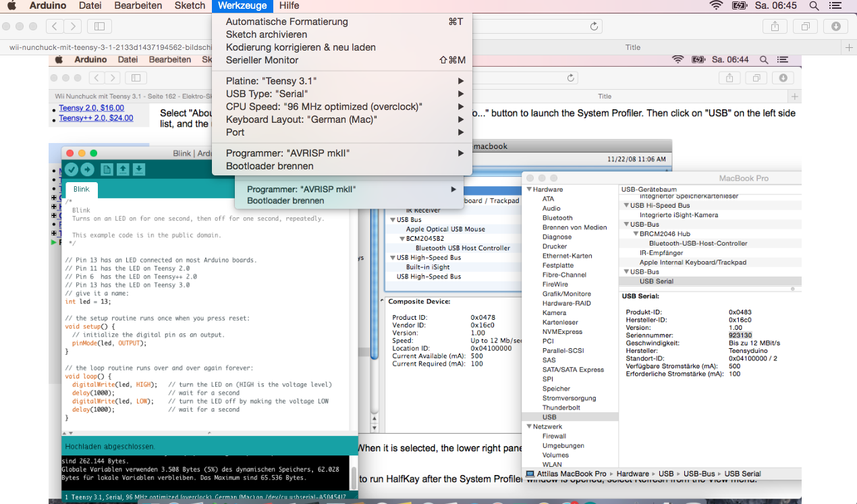Image resolution: width=857 pixels, height=504 pixels.
Task: Click the Arduino console scrollbar
Action: (x=354, y=478)
